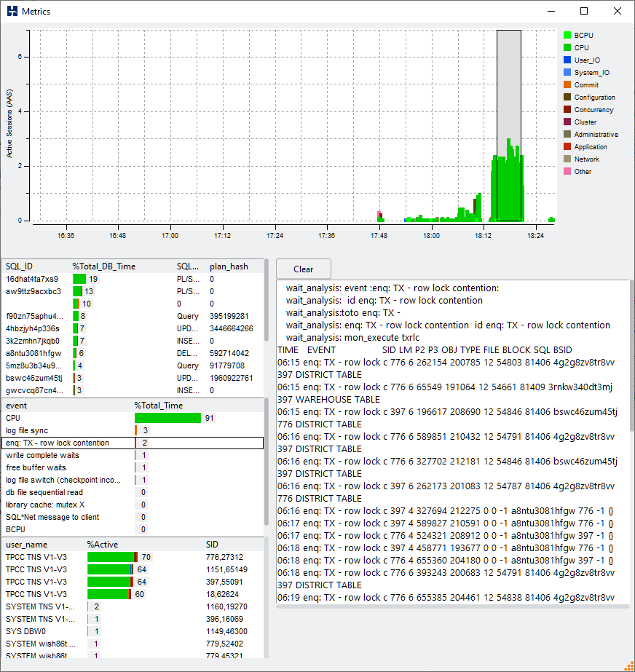Image resolution: width=635 pixels, height=672 pixels.
Task: Select enq: TX - row lock contention event
Action: (58, 443)
